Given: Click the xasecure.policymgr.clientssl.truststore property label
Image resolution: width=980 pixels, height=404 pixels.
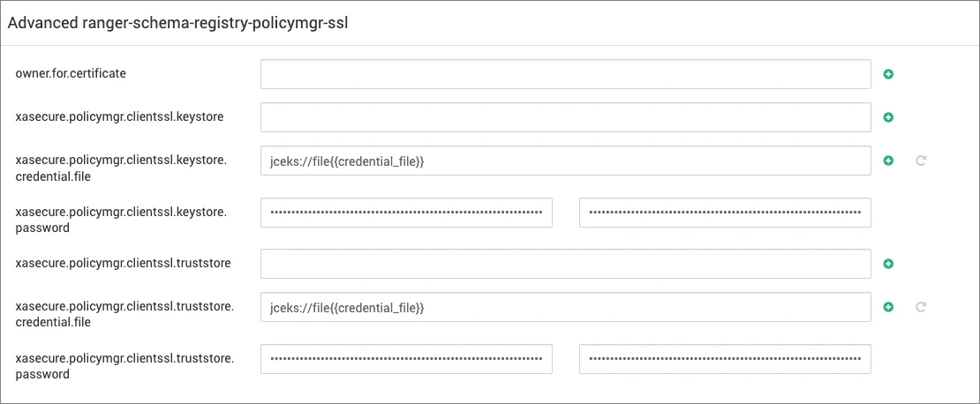Looking at the screenshot, I should coord(123,264).
